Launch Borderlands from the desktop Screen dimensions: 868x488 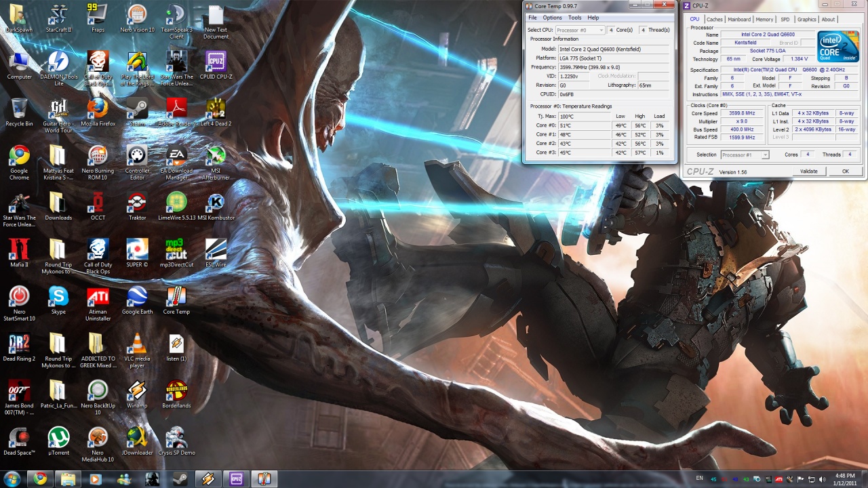pyautogui.click(x=176, y=394)
